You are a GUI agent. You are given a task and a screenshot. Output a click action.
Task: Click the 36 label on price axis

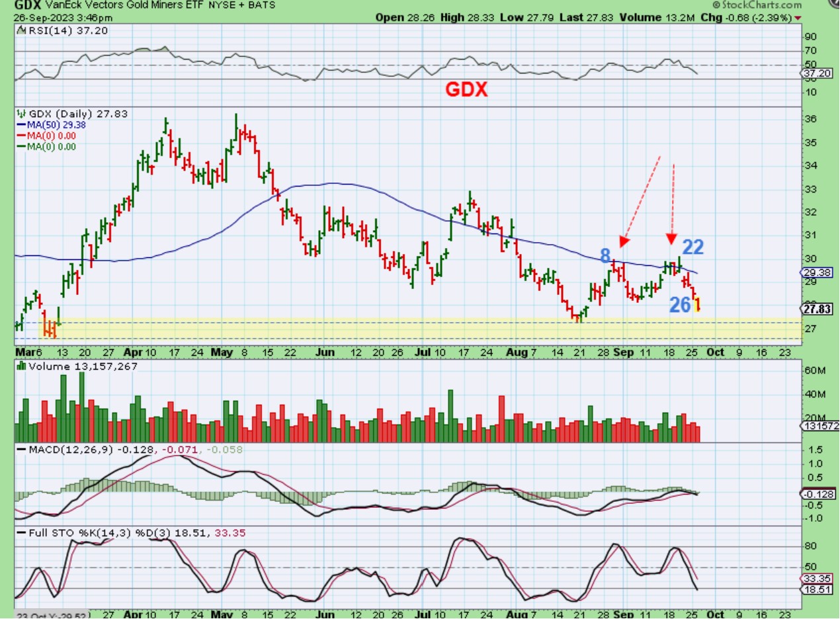[810, 119]
